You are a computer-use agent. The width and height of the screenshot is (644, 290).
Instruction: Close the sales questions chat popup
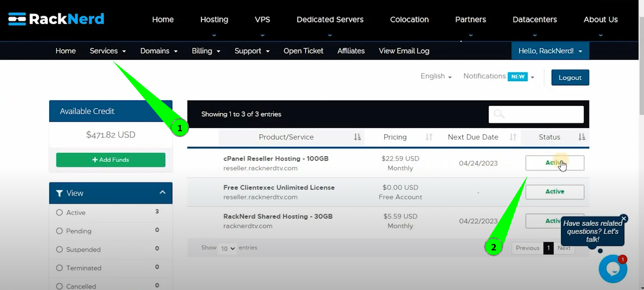[x=624, y=219]
